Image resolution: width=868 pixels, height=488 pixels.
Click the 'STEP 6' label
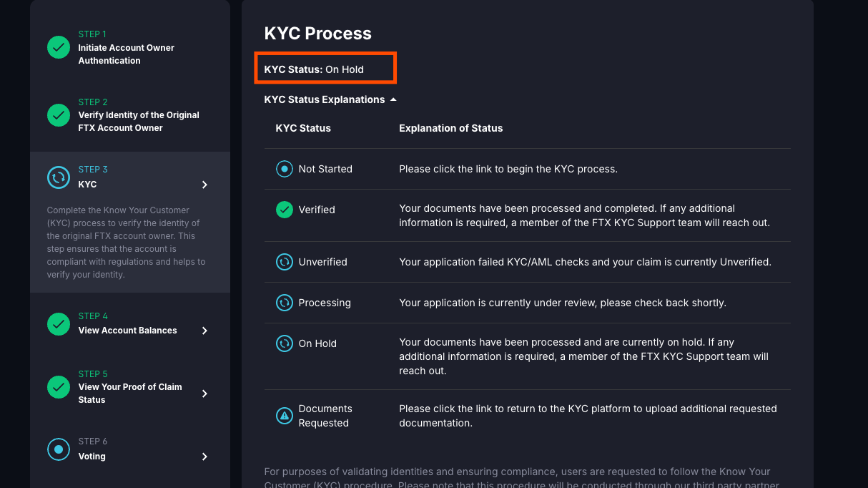93,441
